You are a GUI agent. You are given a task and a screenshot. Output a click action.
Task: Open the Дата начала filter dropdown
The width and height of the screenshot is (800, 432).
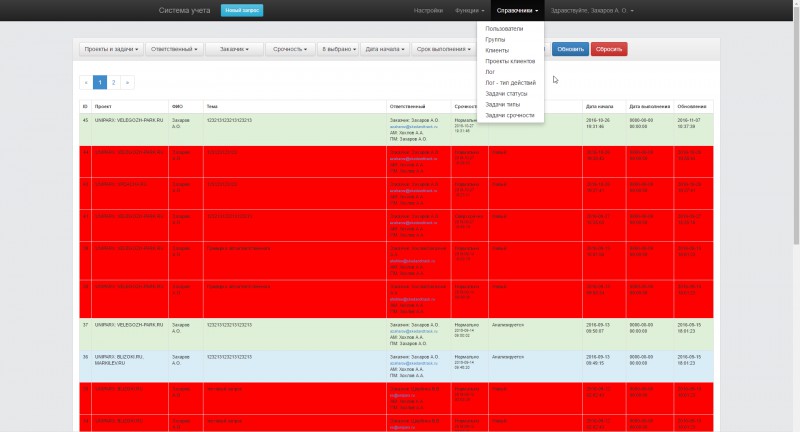click(385, 49)
